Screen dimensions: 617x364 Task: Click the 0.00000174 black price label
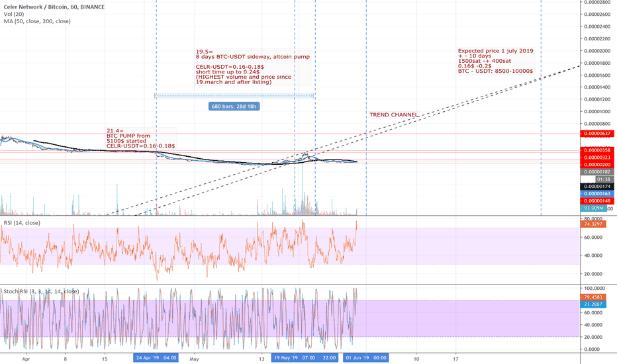pyautogui.click(x=597, y=187)
